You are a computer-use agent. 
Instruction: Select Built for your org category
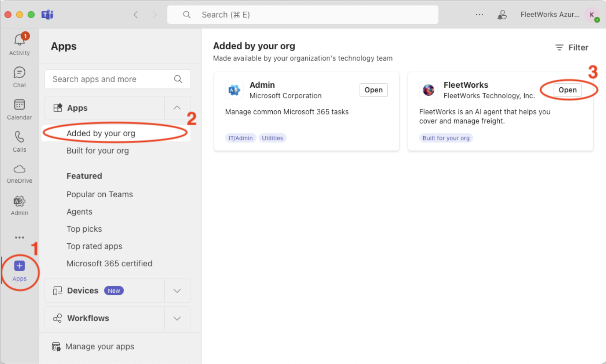[x=97, y=151]
